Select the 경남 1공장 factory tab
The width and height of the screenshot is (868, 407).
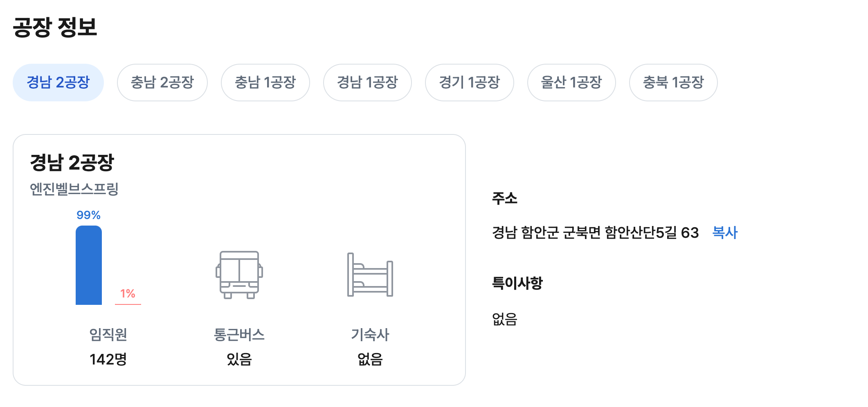point(367,83)
